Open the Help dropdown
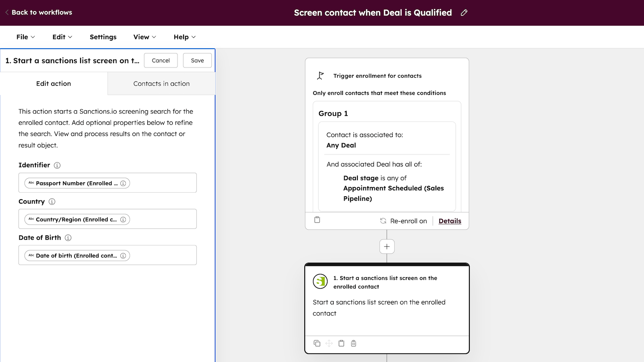 coord(184,37)
